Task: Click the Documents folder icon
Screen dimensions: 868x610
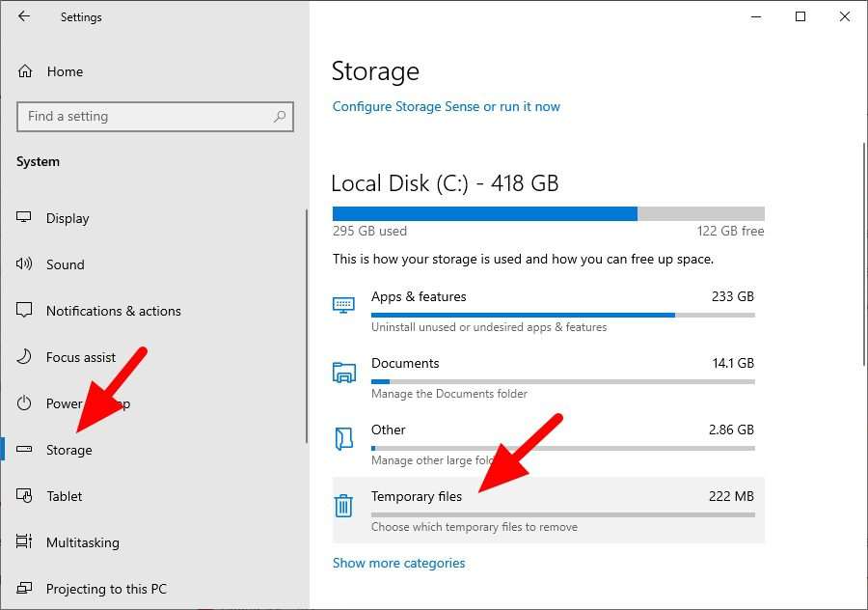Action: tap(344, 371)
